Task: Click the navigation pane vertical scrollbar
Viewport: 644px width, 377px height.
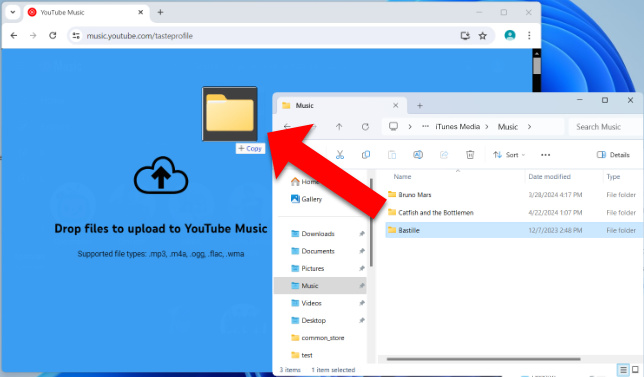Action: pyautogui.click(x=371, y=222)
